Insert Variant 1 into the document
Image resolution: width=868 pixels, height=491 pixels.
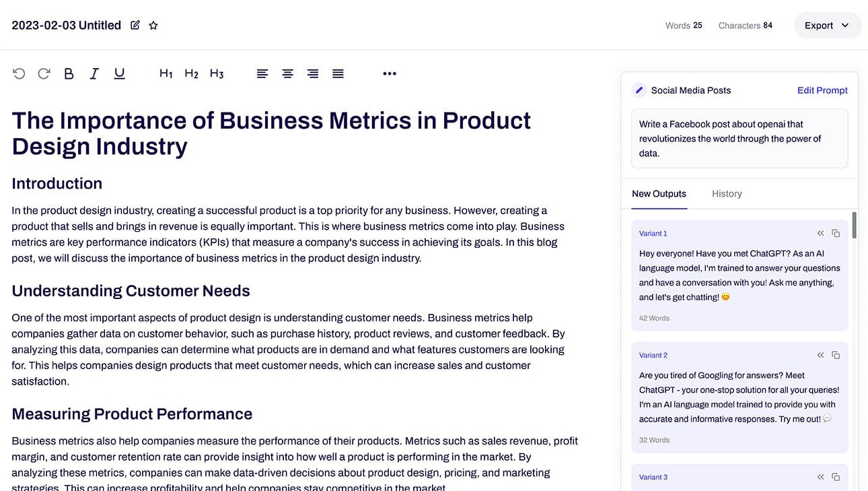[x=820, y=233]
